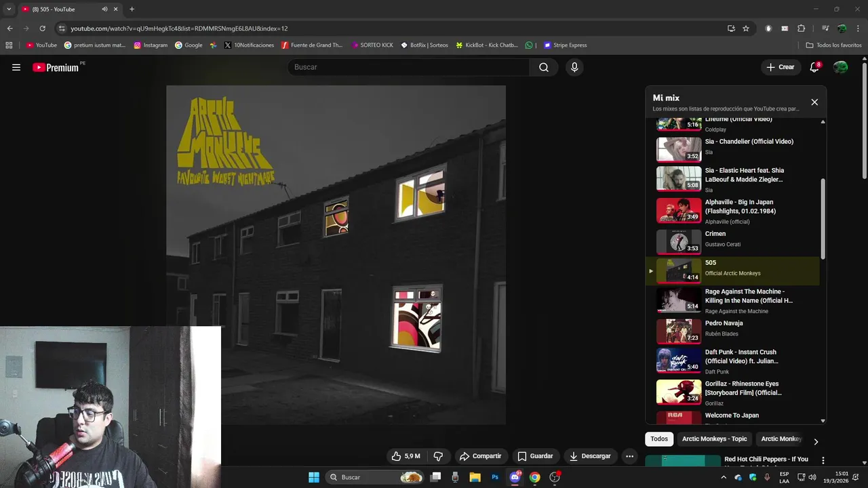The width and height of the screenshot is (868, 488).
Task: Click the Windows taskbar Buscar search box
Action: 375,477
